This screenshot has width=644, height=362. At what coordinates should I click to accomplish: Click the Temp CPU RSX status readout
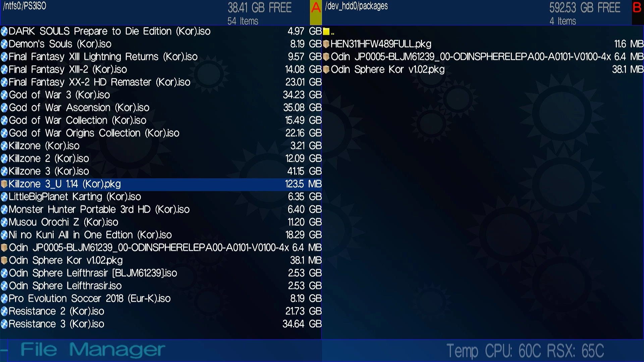tap(525, 351)
